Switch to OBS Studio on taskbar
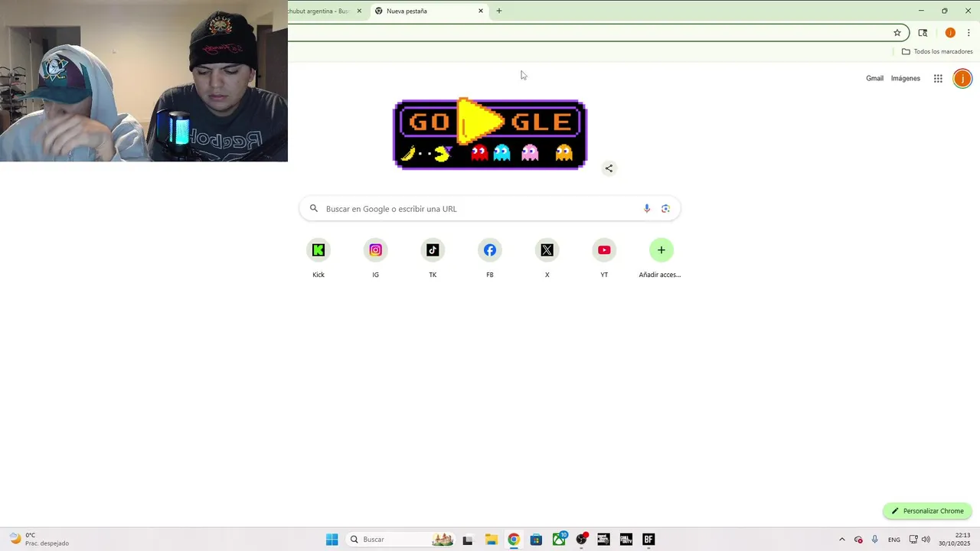Screen dimensions: 980x551 tap(582, 540)
